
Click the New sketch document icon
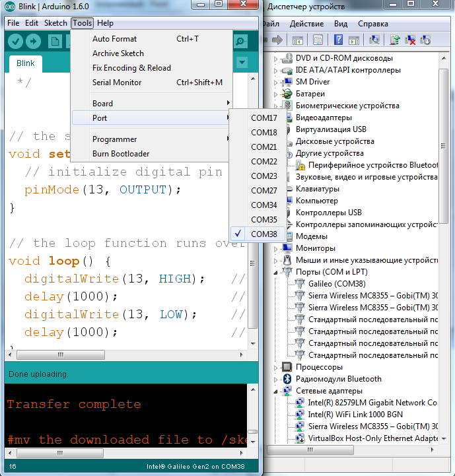(55, 42)
